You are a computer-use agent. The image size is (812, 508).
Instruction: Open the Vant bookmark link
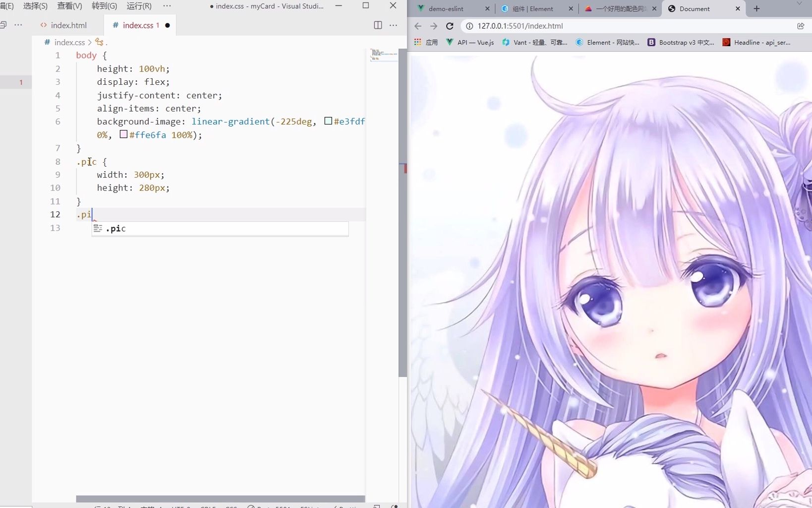(534, 42)
